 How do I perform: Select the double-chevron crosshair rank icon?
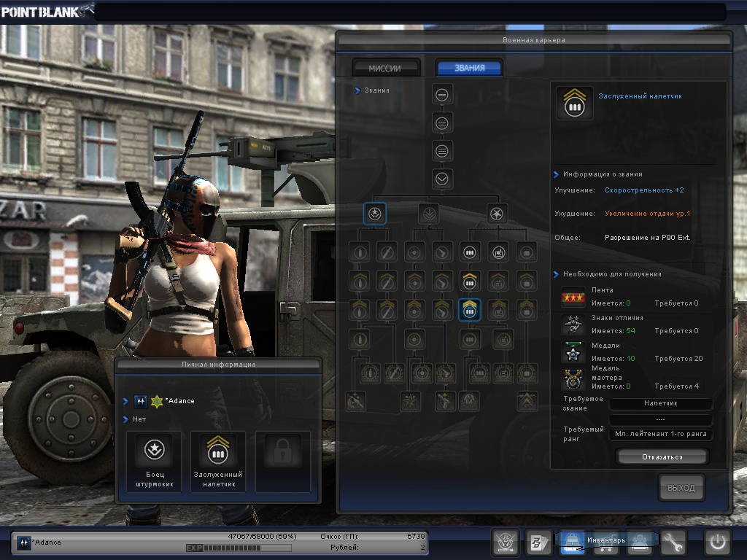pyautogui.click(x=414, y=310)
